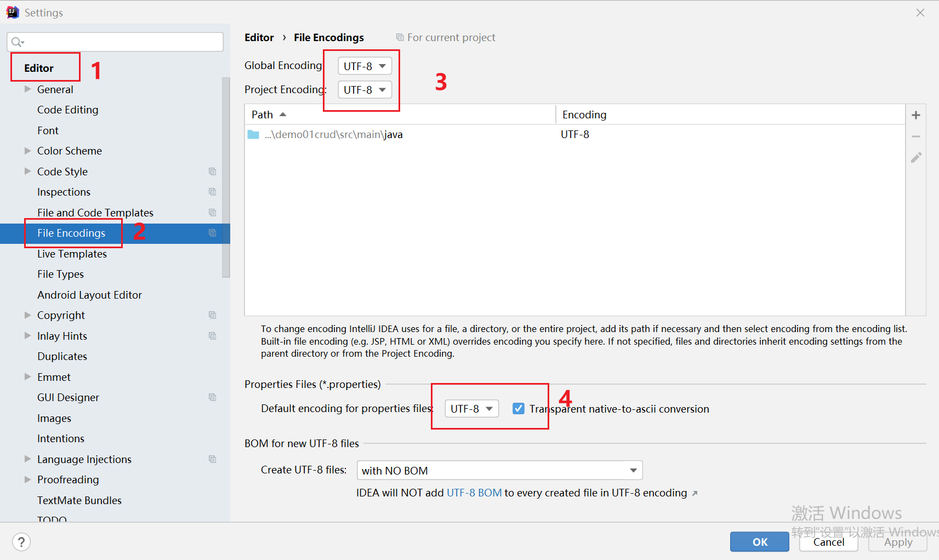Click the Cancel button
Image resolution: width=939 pixels, height=560 pixels.
coord(829,542)
